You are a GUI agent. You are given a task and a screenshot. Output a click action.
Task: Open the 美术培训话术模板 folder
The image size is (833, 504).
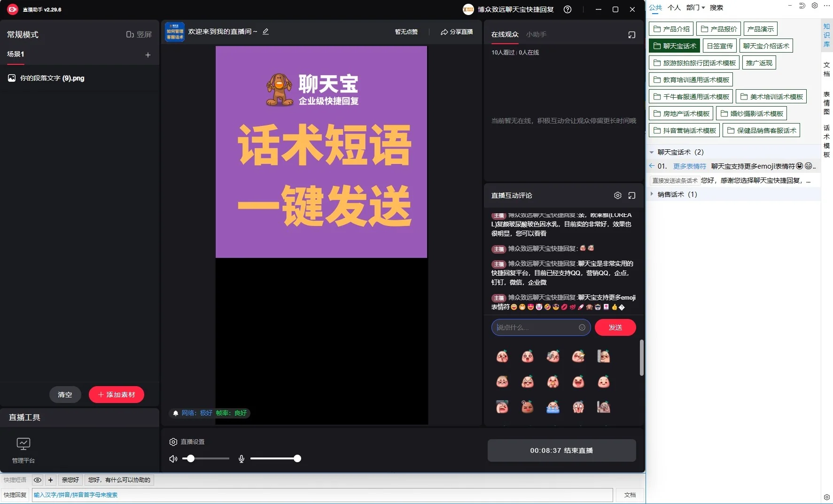(x=771, y=97)
